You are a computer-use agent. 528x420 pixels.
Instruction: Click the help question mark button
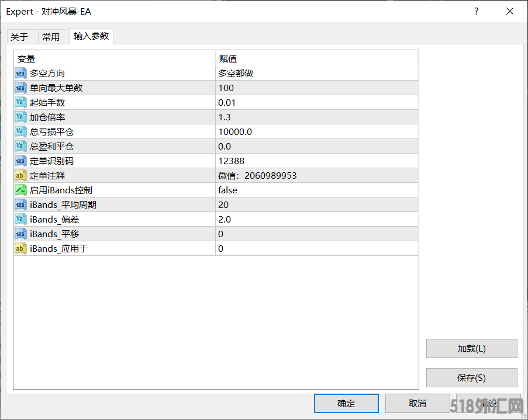pos(476,11)
